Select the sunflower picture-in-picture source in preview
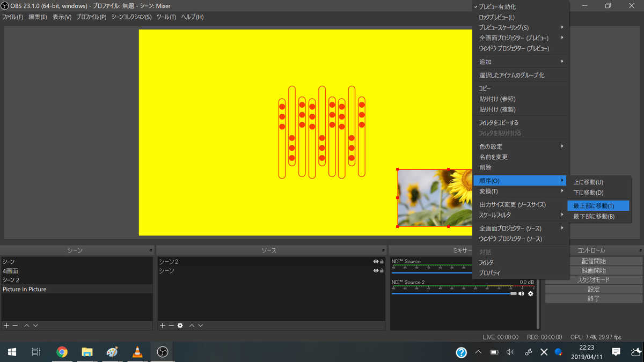644x362 pixels. 435,198
